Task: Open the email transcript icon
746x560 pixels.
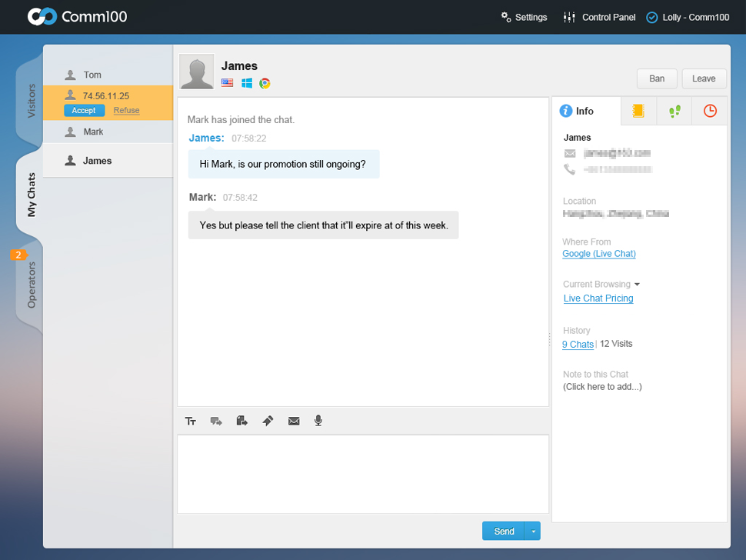Action: (x=293, y=421)
